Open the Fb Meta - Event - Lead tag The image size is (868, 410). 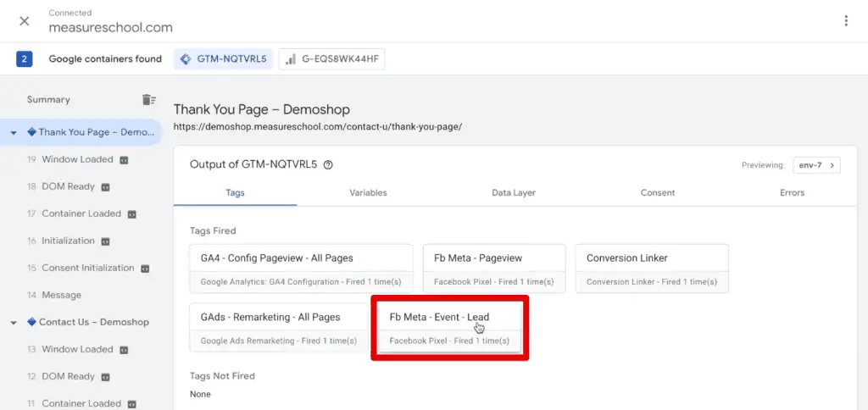coord(450,328)
